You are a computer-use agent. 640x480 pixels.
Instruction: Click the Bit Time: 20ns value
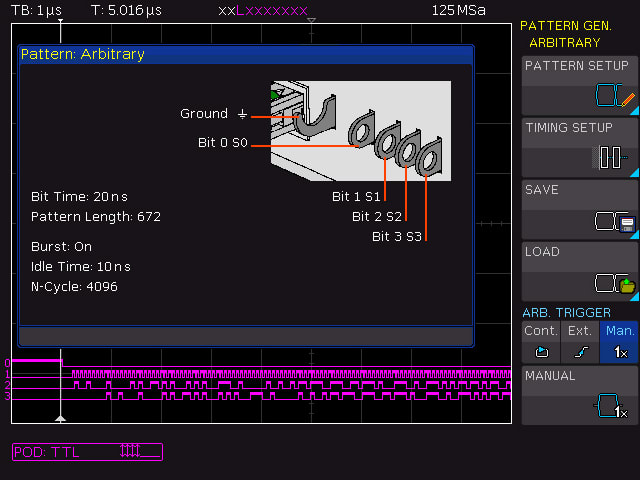(x=79, y=197)
